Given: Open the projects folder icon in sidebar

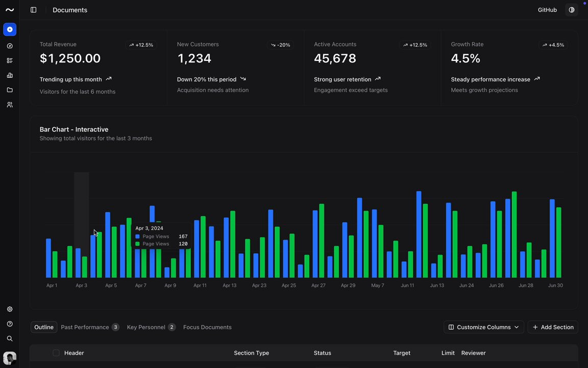Looking at the screenshot, I should point(10,90).
